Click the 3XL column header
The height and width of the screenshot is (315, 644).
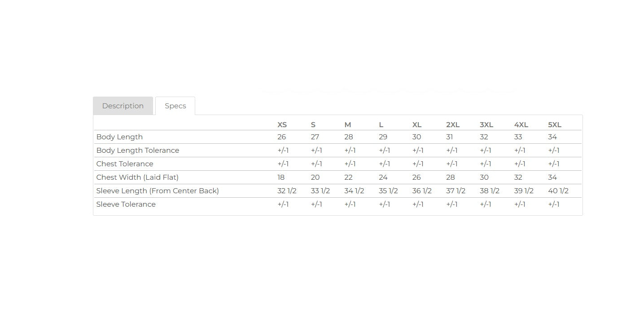[486, 125]
